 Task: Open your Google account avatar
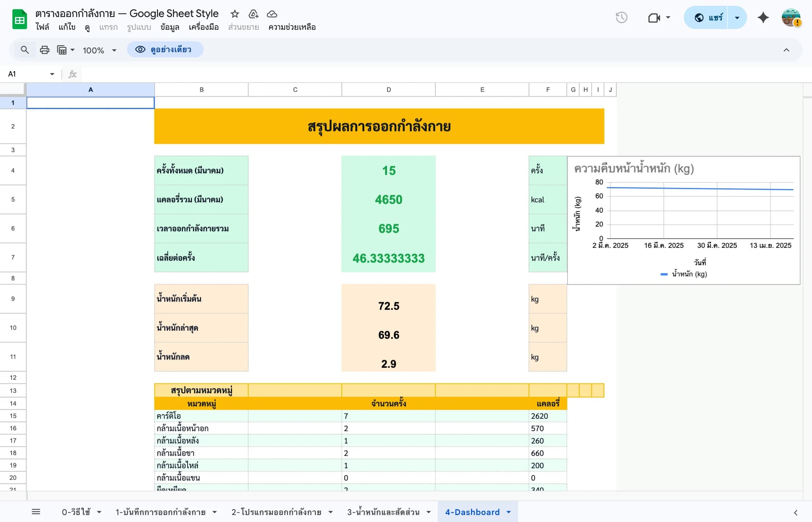[x=791, y=17]
